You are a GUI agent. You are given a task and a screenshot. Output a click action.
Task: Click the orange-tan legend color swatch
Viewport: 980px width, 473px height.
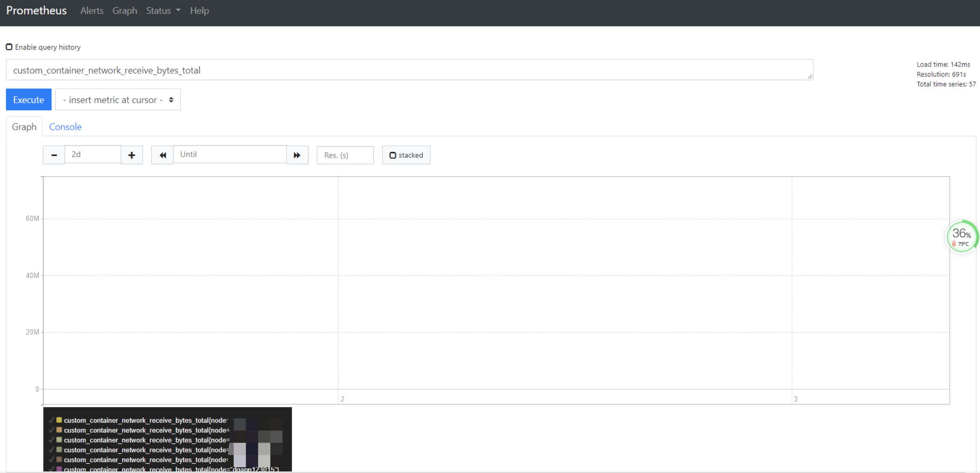click(59, 430)
